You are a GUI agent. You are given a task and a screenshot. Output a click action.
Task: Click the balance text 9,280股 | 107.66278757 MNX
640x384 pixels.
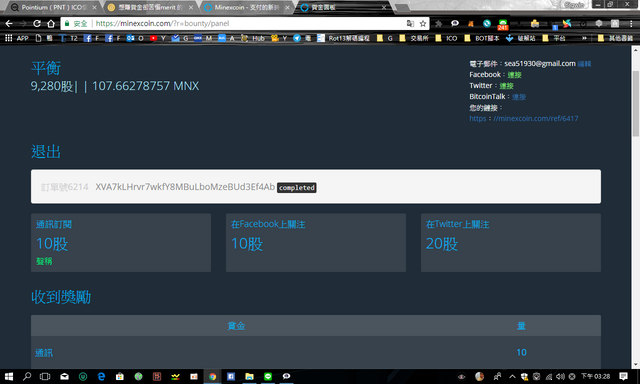click(115, 86)
